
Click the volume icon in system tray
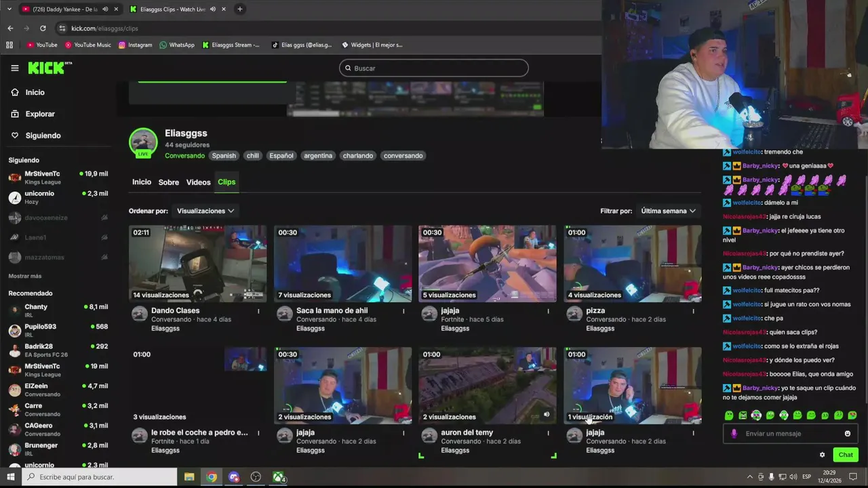point(793,477)
